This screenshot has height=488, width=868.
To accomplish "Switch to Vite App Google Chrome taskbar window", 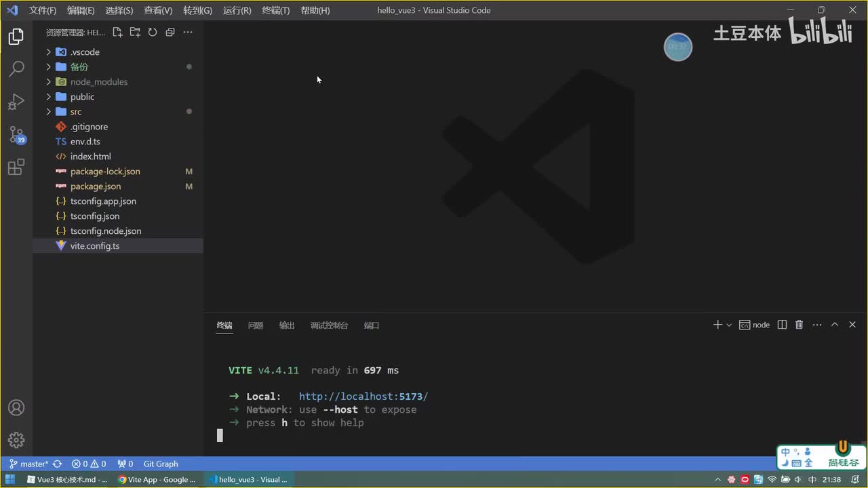I will click(157, 479).
